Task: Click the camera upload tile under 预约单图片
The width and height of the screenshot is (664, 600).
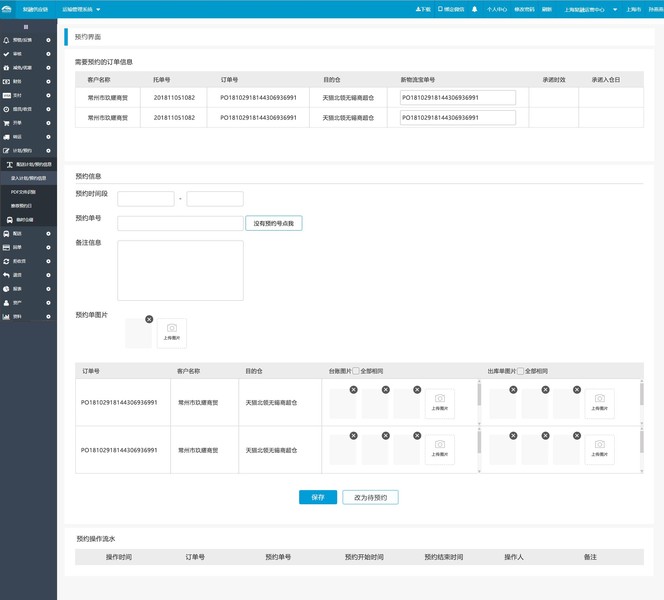Action: pyautogui.click(x=172, y=333)
